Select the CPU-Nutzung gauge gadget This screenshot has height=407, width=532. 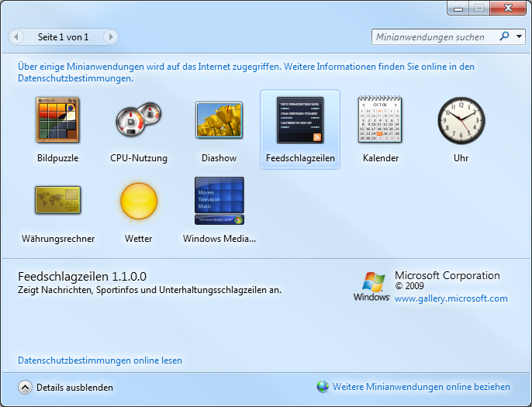(x=138, y=119)
